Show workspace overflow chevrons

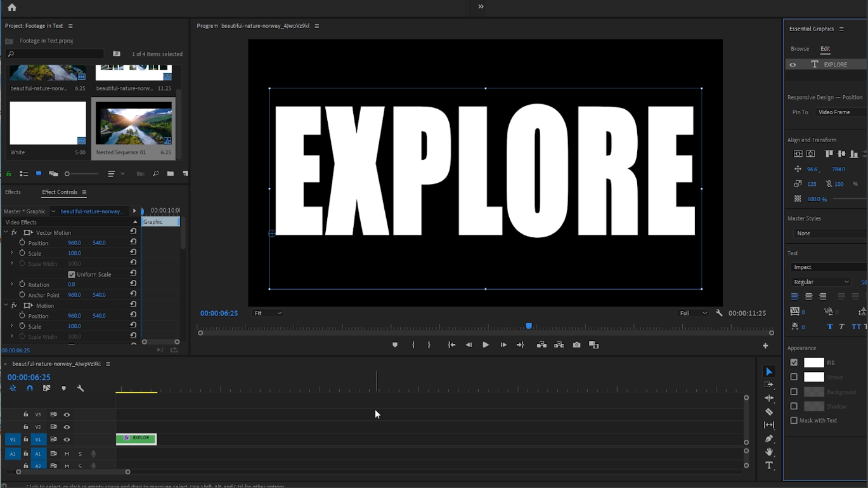pyautogui.click(x=481, y=6)
